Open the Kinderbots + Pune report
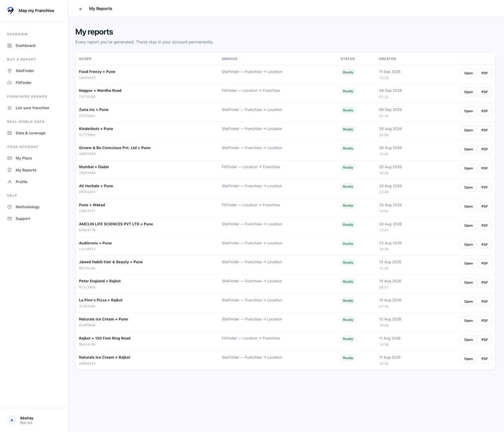Viewport: 504px width, 432px height. 468,130
